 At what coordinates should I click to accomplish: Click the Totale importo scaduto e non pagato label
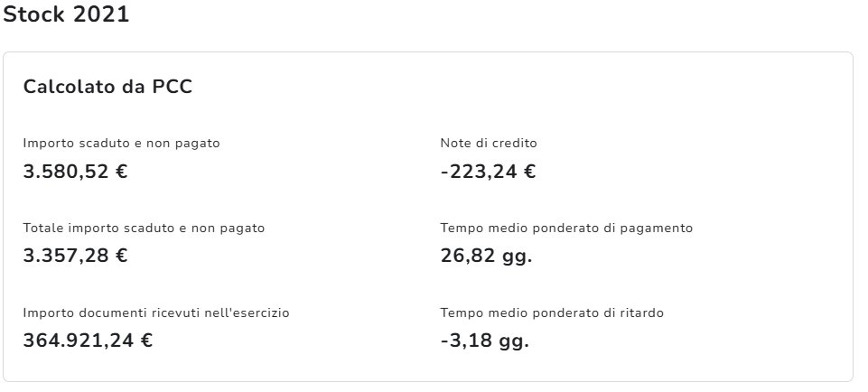(x=144, y=229)
